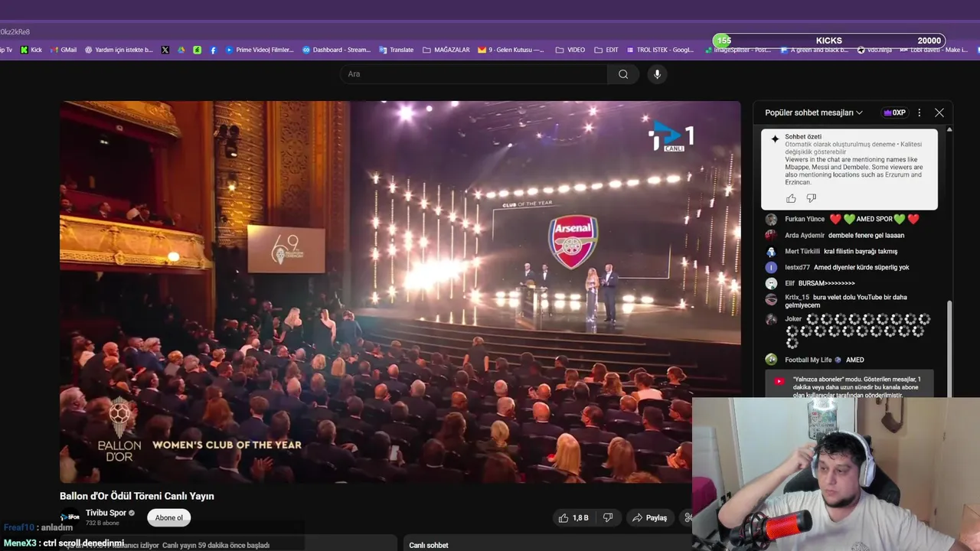Open the Google Drive bookmark icon
Viewport: 980px width, 551px height.
pyautogui.click(x=181, y=50)
